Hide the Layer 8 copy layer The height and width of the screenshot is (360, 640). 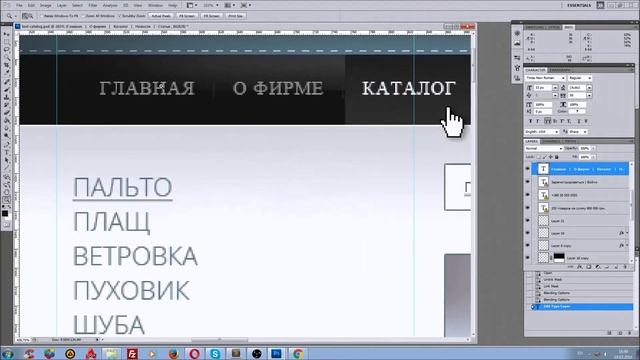point(527,245)
